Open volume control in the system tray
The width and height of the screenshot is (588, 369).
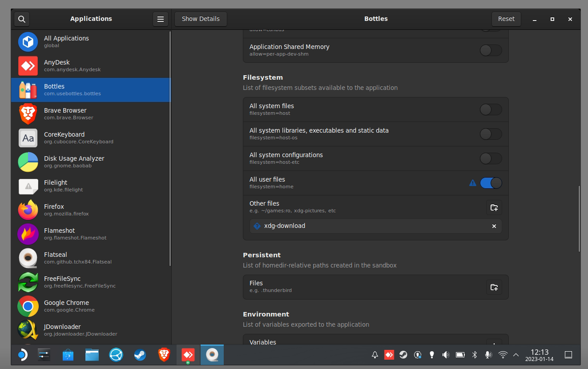point(446,355)
